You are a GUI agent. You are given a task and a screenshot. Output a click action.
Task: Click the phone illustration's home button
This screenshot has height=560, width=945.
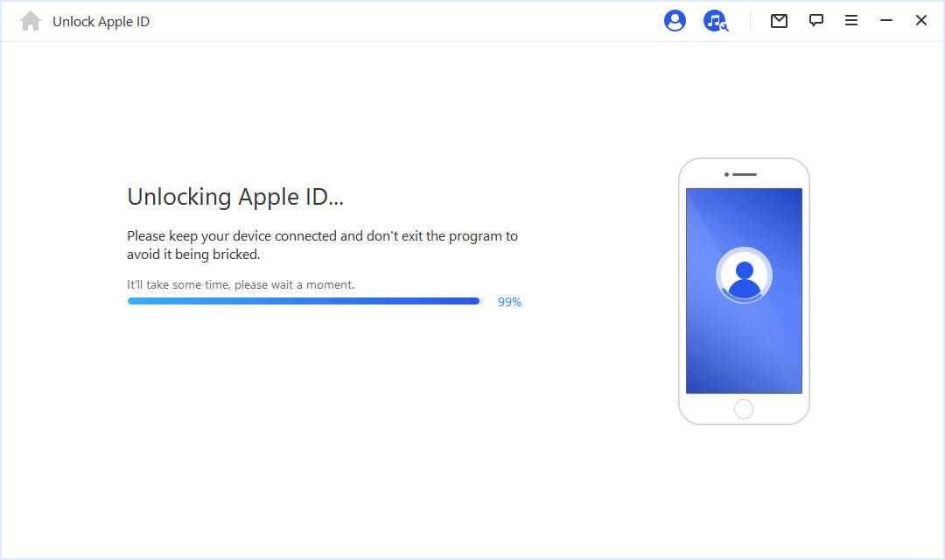(744, 409)
